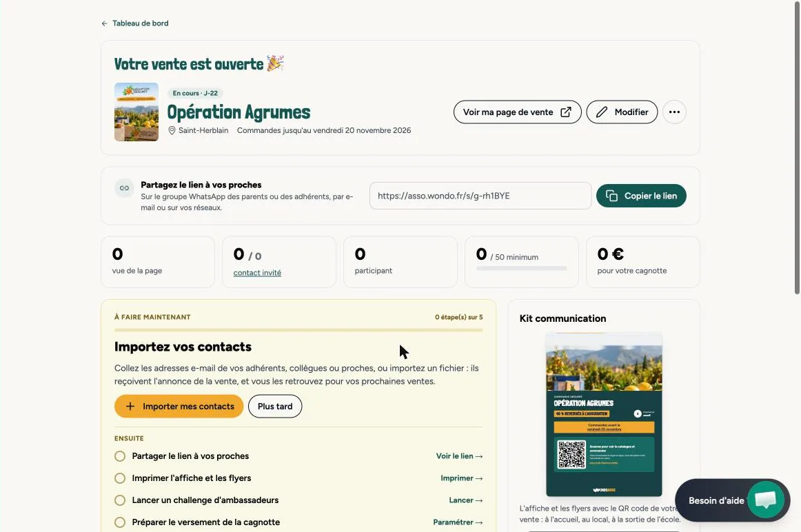801x532 pixels.
Task: Click the 0 étape(s) sur 5 progress bar
Action: tap(298, 330)
